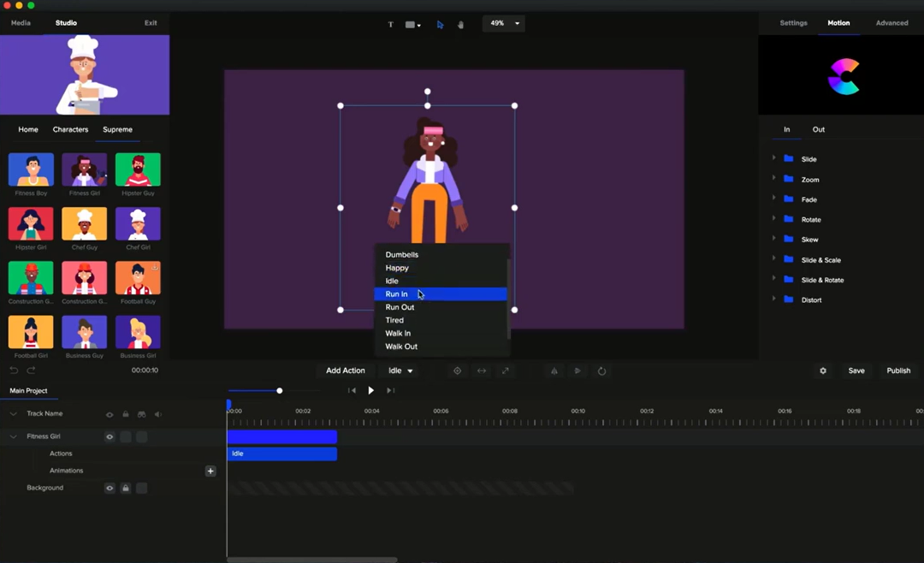
Task: Choose Tired from the action menu
Action: tap(441, 320)
